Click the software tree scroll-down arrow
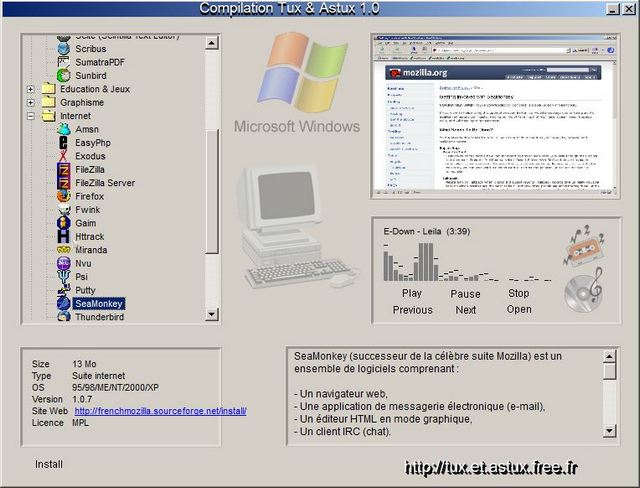The height and width of the screenshot is (488, 640). 212,314
